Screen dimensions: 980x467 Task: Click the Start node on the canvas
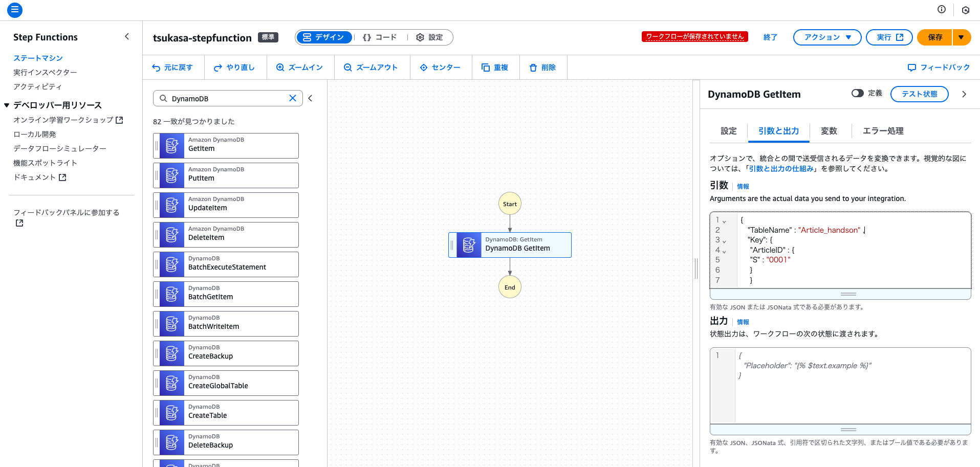coord(510,204)
